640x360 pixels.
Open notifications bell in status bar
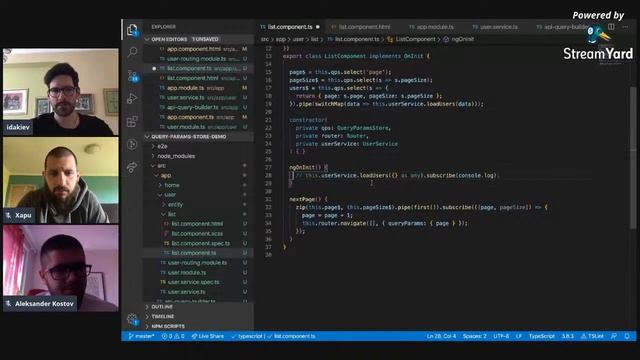627,336
